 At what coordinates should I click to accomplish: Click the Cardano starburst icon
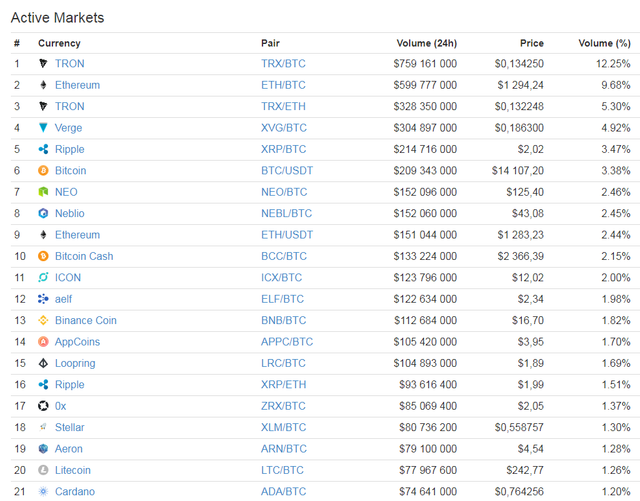coord(43,492)
